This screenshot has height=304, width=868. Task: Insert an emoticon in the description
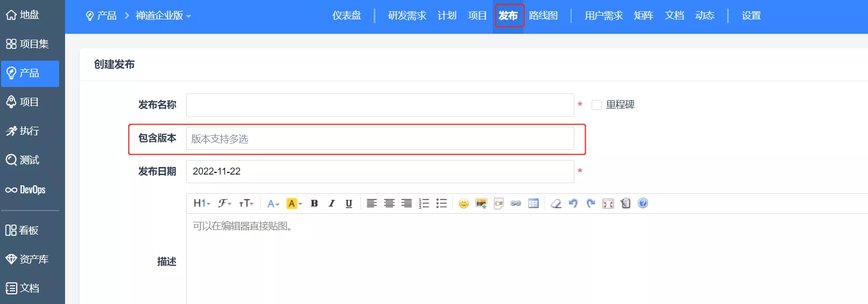(464, 204)
